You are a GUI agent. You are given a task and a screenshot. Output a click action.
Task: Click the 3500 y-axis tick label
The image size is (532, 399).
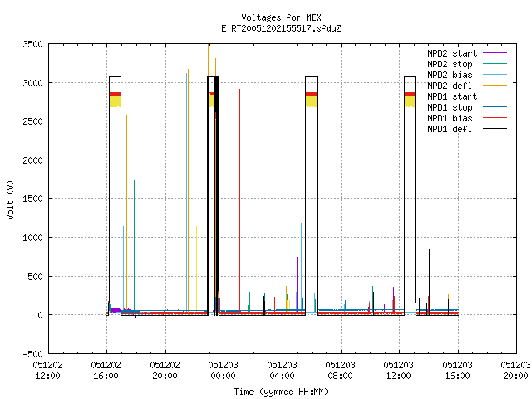point(33,44)
